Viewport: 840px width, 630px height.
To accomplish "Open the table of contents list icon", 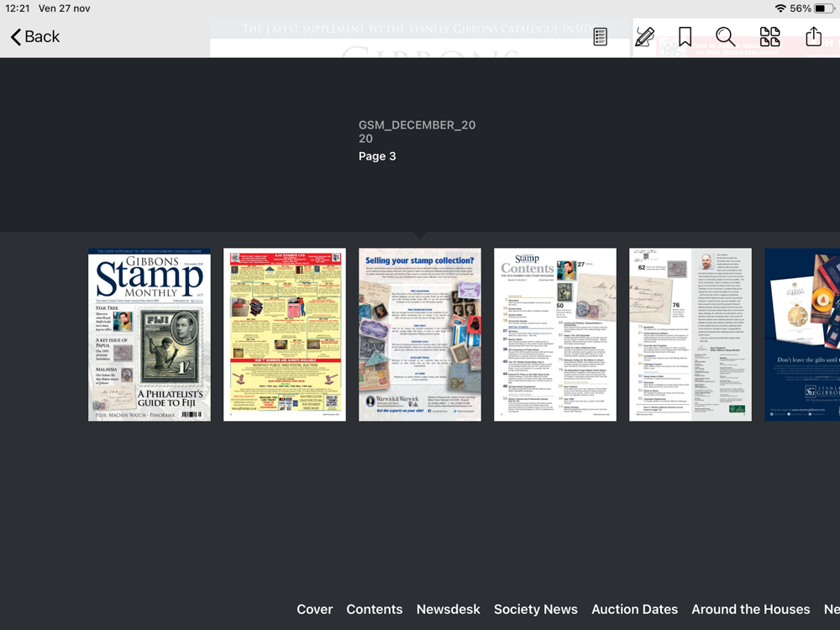I will click(x=600, y=37).
